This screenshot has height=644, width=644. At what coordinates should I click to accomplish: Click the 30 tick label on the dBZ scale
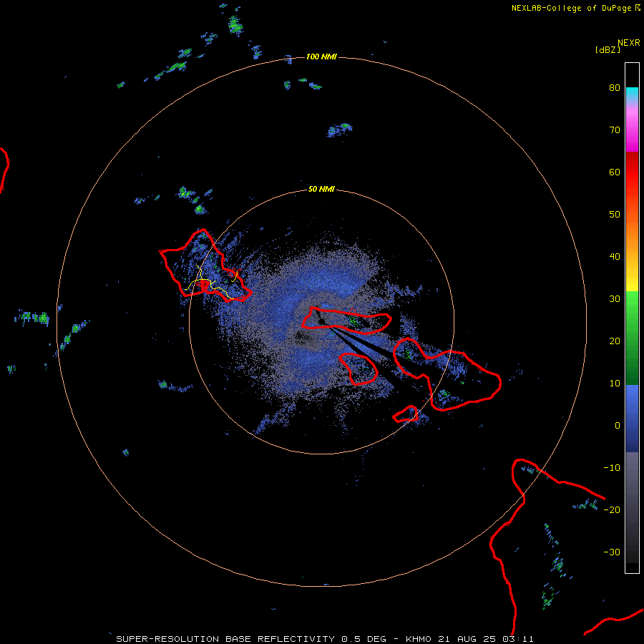615,299
